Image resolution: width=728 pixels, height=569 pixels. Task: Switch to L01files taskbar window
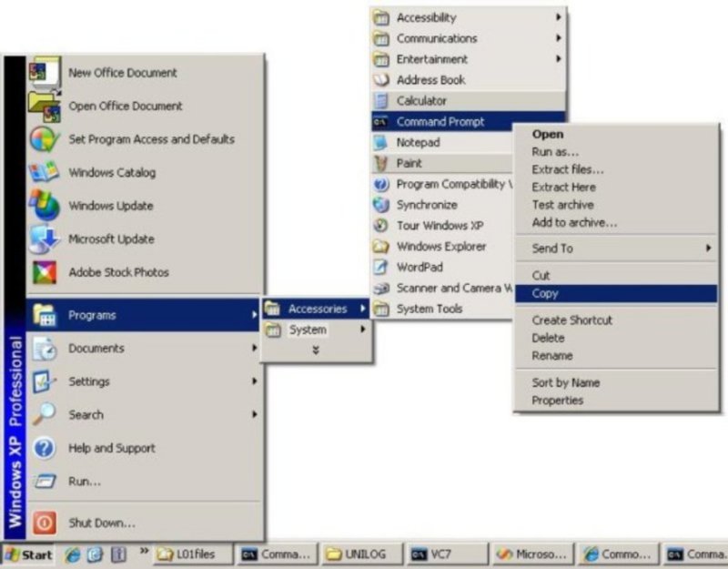tap(193, 554)
